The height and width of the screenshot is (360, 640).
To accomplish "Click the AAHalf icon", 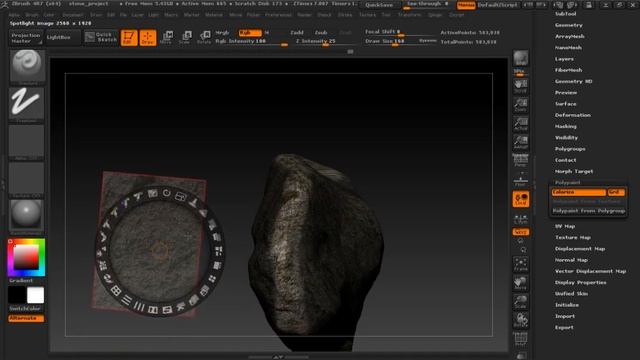I will coord(520,142).
